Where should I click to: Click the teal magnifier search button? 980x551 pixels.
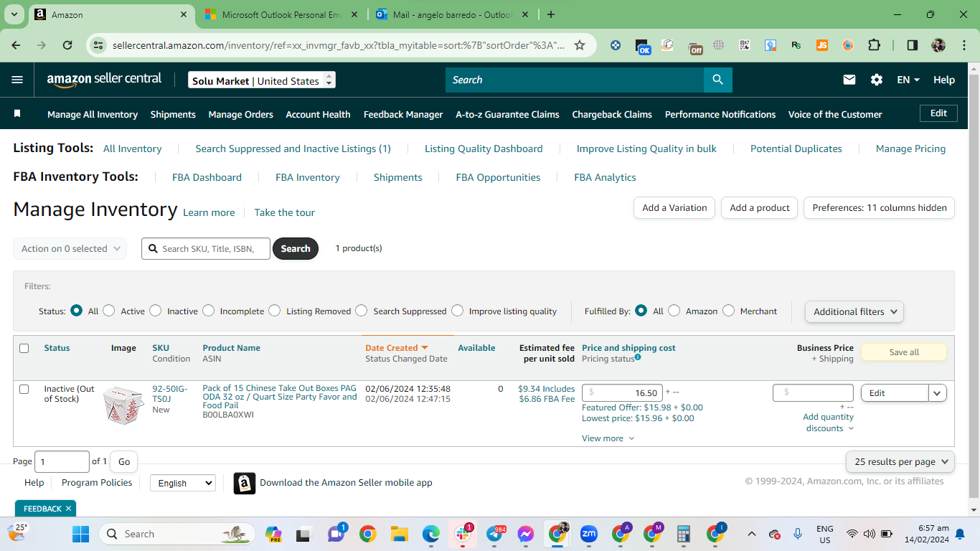click(x=717, y=80)
